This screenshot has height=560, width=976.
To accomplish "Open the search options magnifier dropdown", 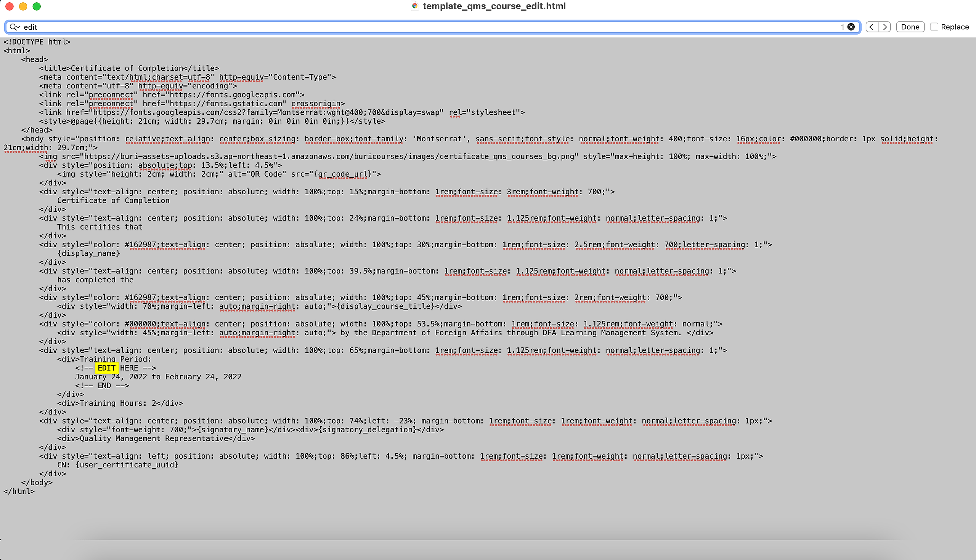I will coord(14,27).
